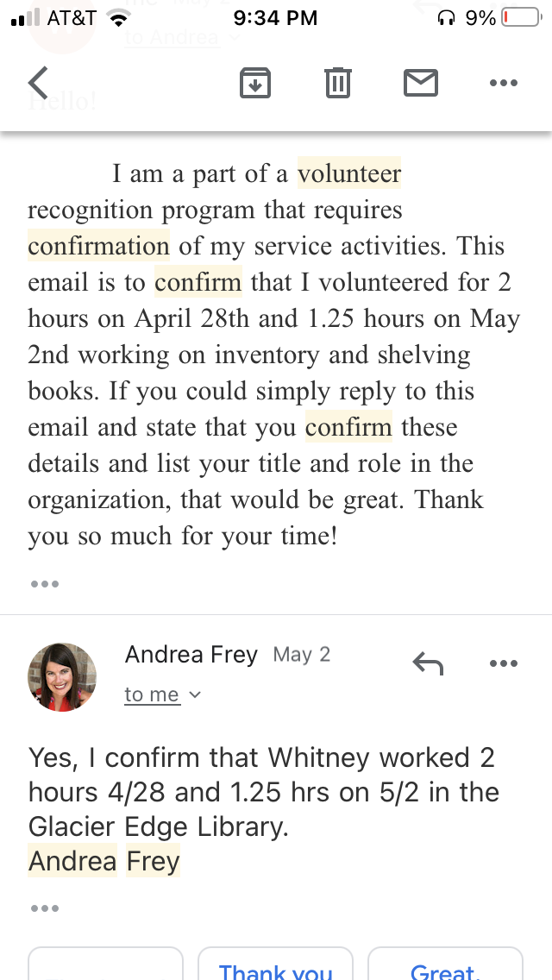Tap the sender name Andrea Frey
The image size is (552, 980).
click(x=191, y=655)
